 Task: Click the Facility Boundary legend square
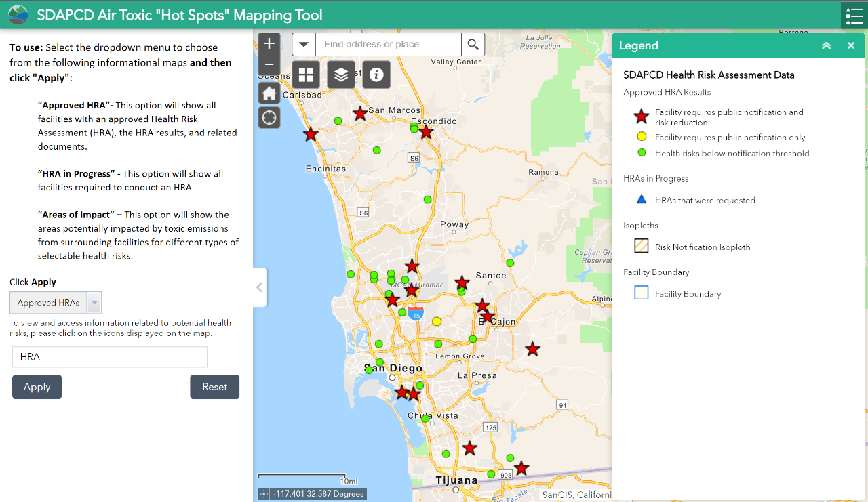click(641, 293)
